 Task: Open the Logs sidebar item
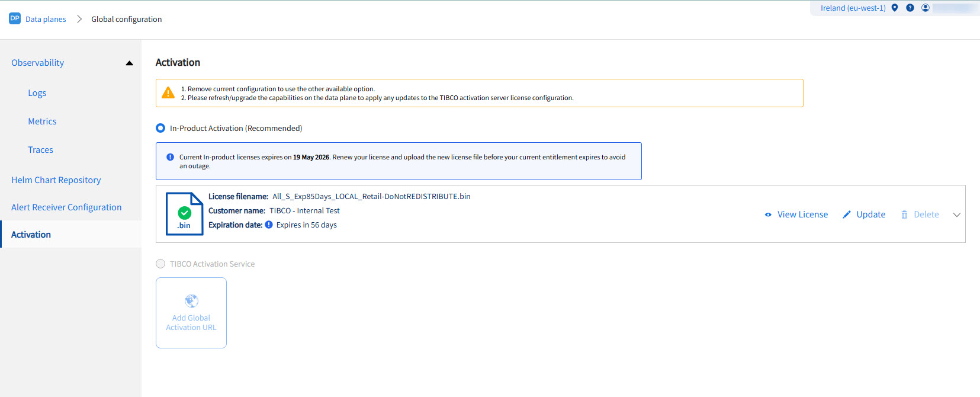[x=37, y=92]
